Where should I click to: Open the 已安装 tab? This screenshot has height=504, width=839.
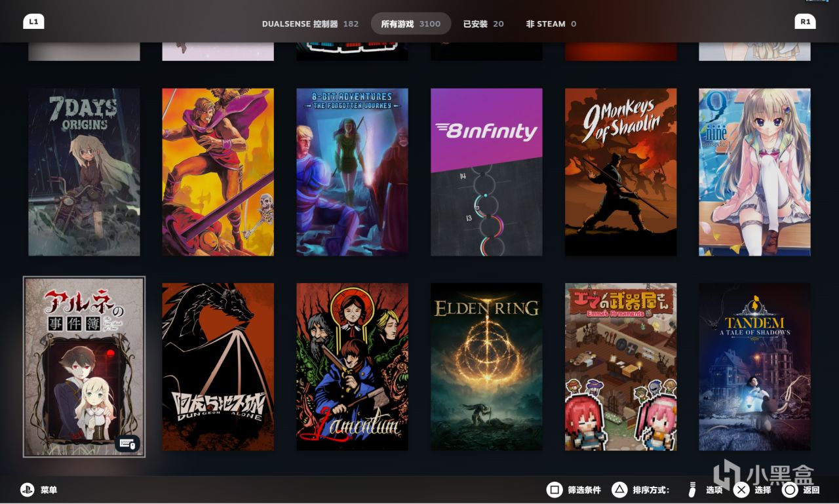[484, 24]
